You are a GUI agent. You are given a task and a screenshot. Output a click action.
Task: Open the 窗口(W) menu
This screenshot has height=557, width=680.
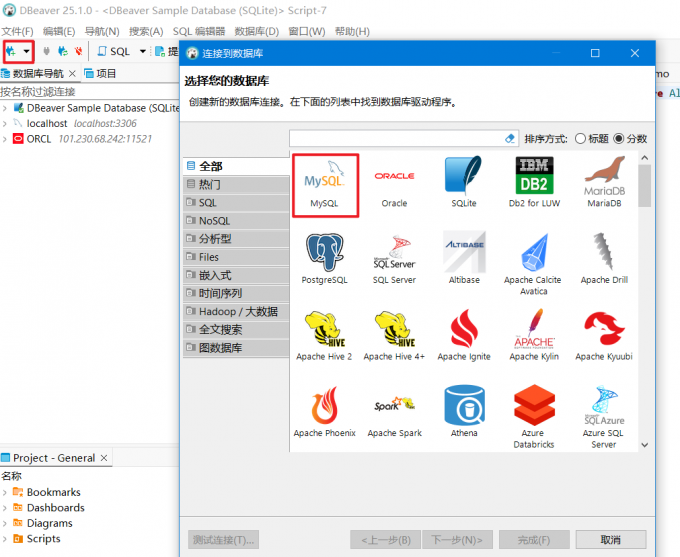307,32
